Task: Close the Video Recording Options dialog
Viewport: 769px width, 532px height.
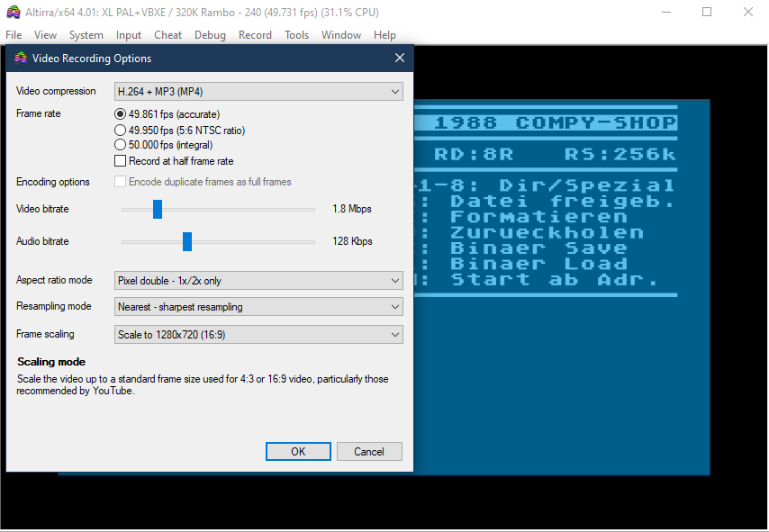Action: coord(400,59)
